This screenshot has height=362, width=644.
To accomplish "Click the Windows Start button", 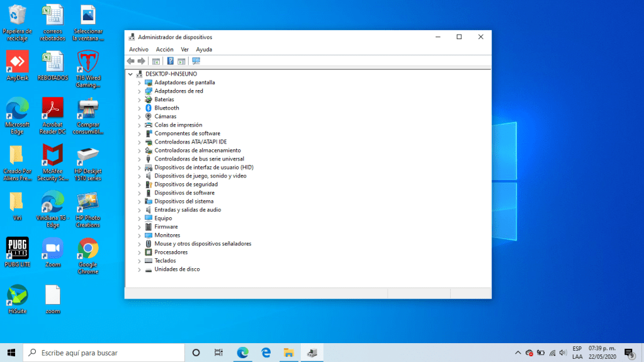I will coord(11,353).
